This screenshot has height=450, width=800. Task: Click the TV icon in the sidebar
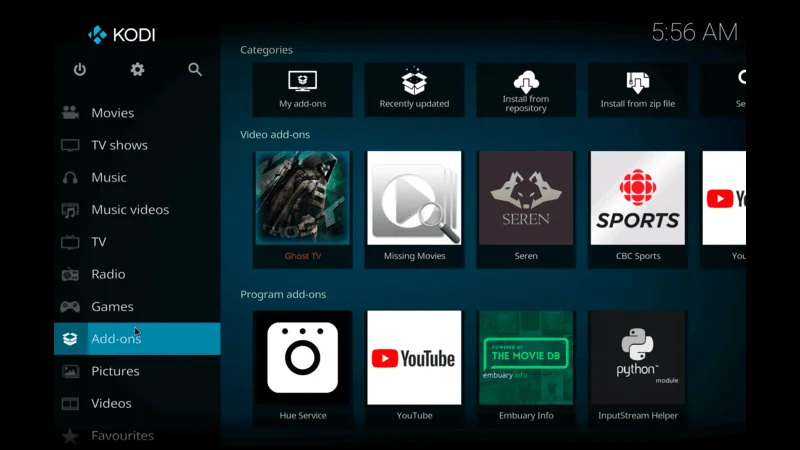click(70, 242)
